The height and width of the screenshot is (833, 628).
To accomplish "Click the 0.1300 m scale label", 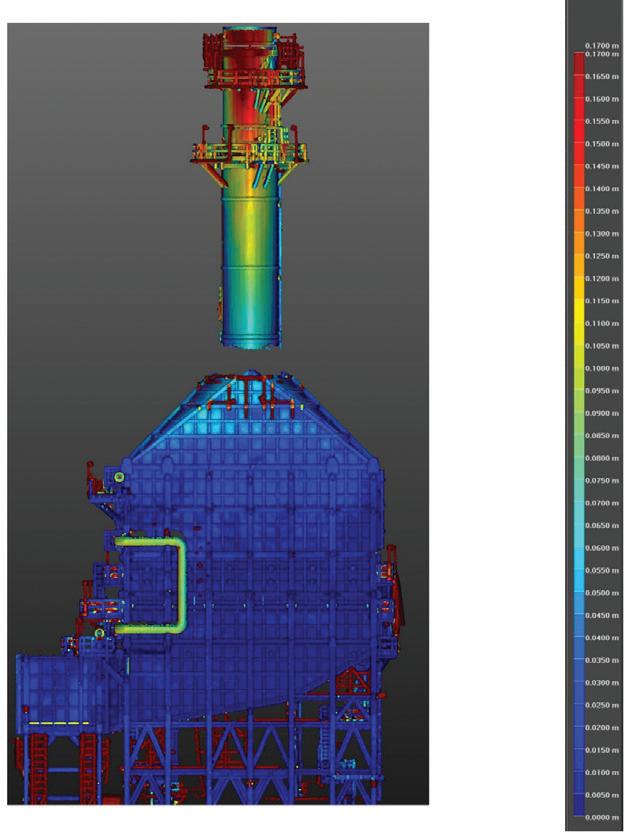I will pos(602,234).
